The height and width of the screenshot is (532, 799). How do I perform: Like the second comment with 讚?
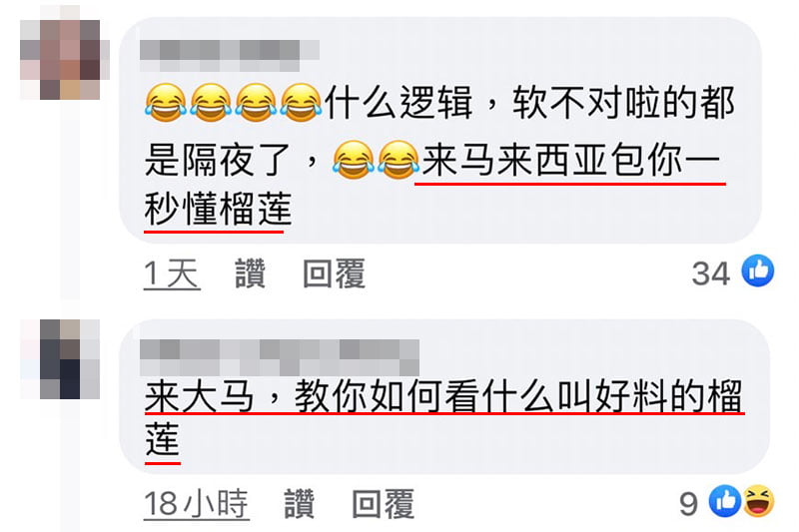(299, 503)
